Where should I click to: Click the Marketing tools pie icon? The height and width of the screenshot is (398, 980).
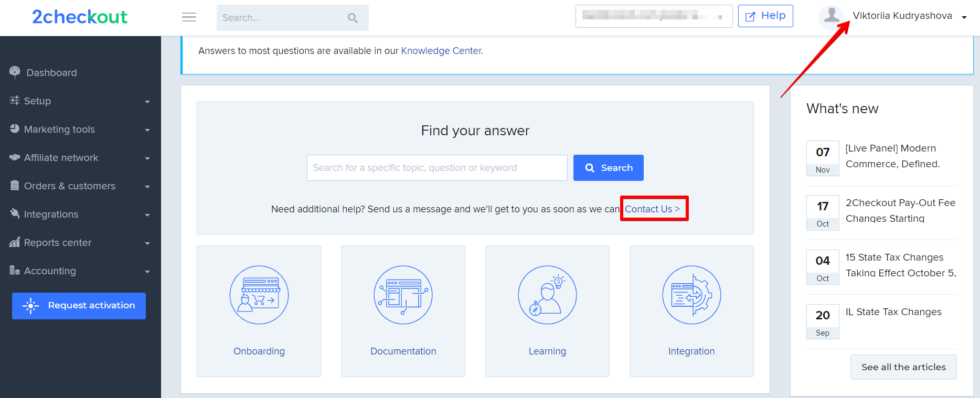pyautogui.click(x=15, y=128)
